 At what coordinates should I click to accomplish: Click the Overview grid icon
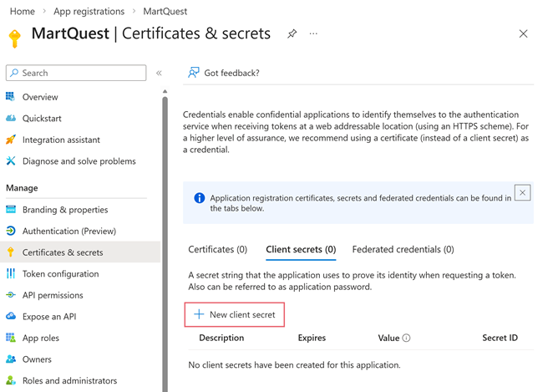point(11,97)
